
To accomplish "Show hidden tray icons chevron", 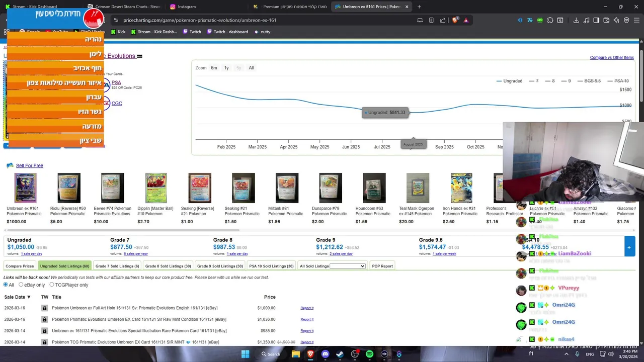I will click(x=566, y=354).
